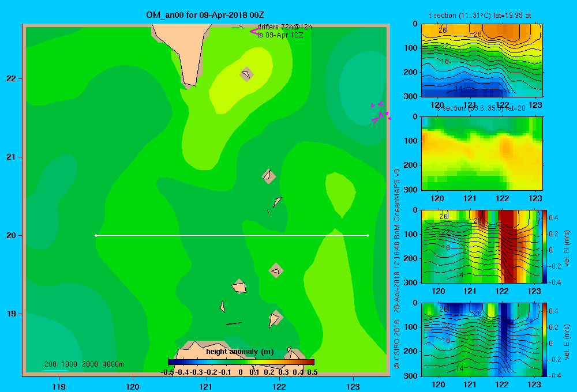
Task: Click the small island inside the yellow-green high near 22N
Action: tap(246, 74)
